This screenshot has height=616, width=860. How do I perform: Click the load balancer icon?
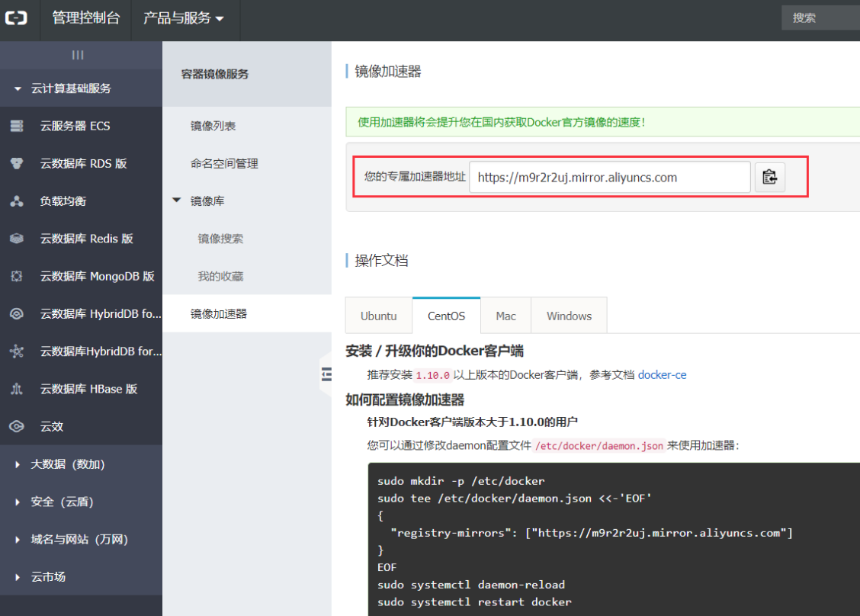click(17, 201)
